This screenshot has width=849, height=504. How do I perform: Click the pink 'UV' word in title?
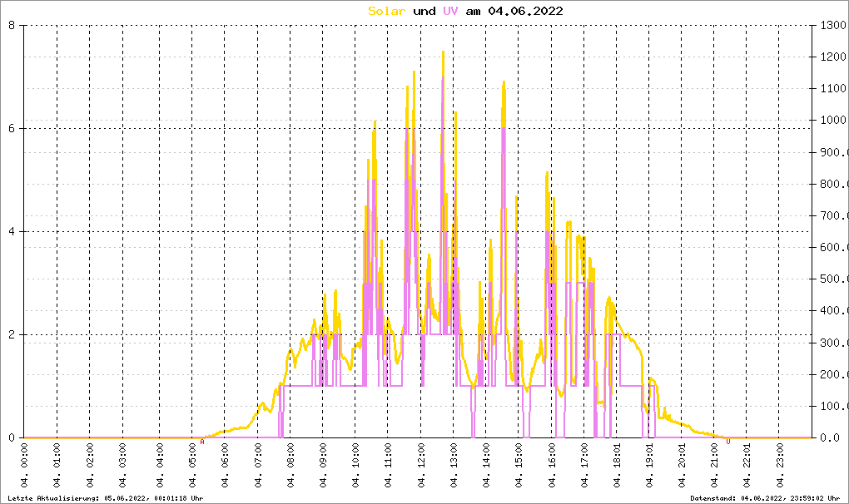450,11
